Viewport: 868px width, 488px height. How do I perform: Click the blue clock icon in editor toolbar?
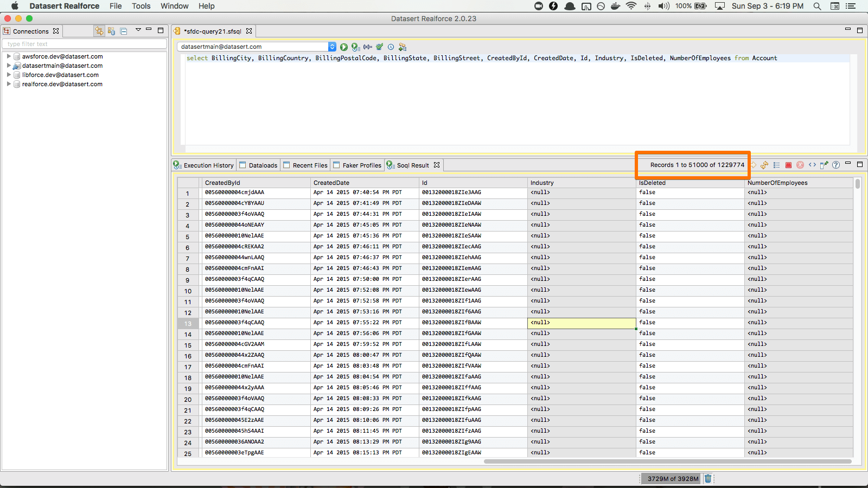[x=391, y=47]
